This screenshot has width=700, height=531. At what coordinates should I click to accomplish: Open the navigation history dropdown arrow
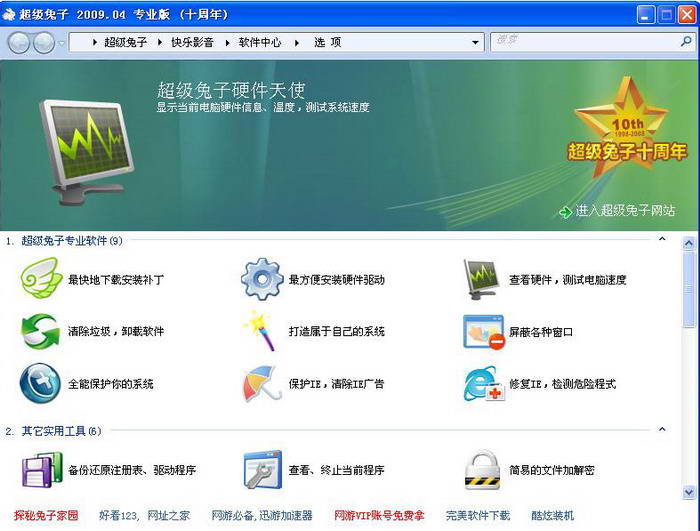point(62,43)
